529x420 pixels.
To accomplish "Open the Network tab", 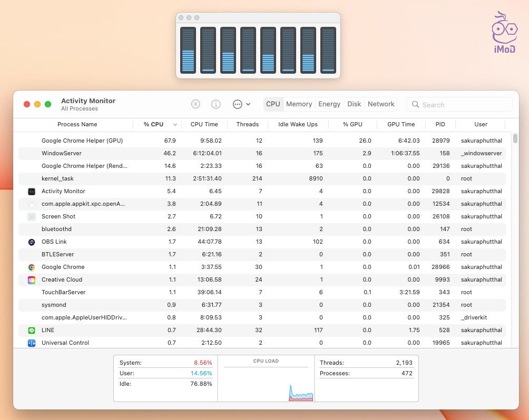I will point(381,104).
